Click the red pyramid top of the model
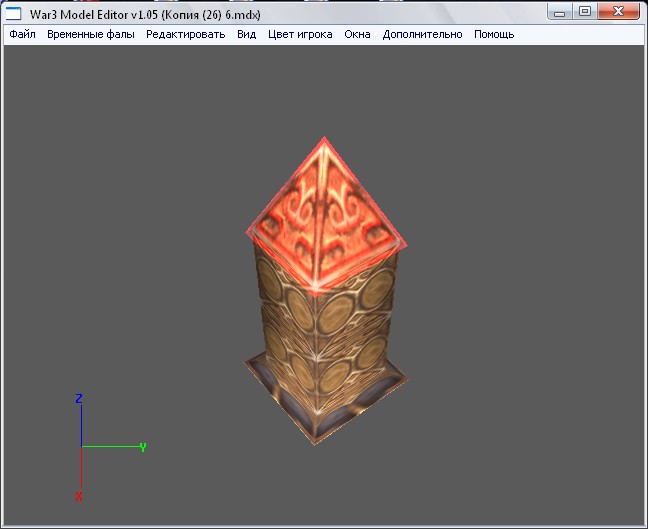This screenshot has width=648, height=529. [x=324, y=219]
